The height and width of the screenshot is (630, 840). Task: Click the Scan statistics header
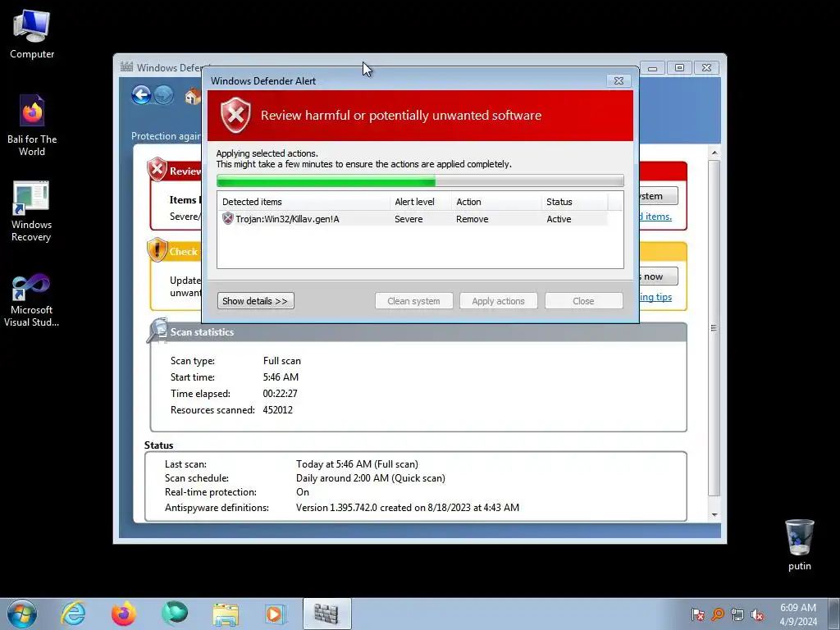point(202,332)
